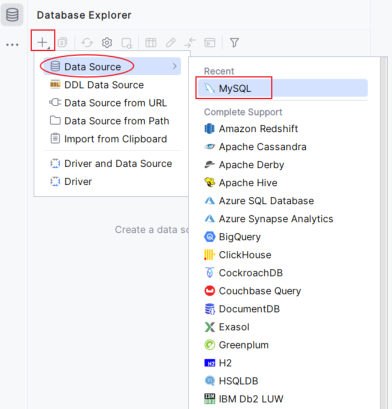Screen dimensions: 392x409
Task: Click the Jump to Source arrows icon
Action: 190,42
